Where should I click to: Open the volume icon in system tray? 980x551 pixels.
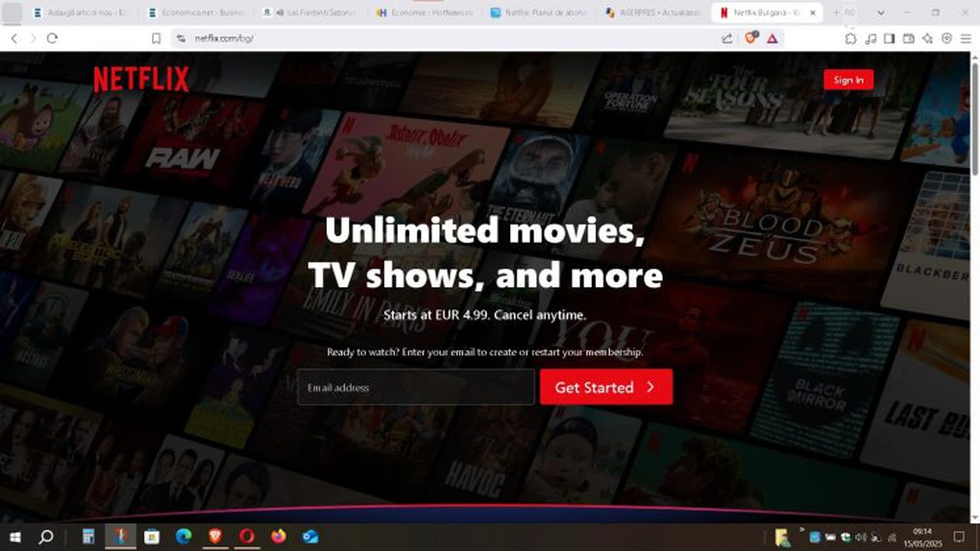pyautogui.click(x=861, y=538)
